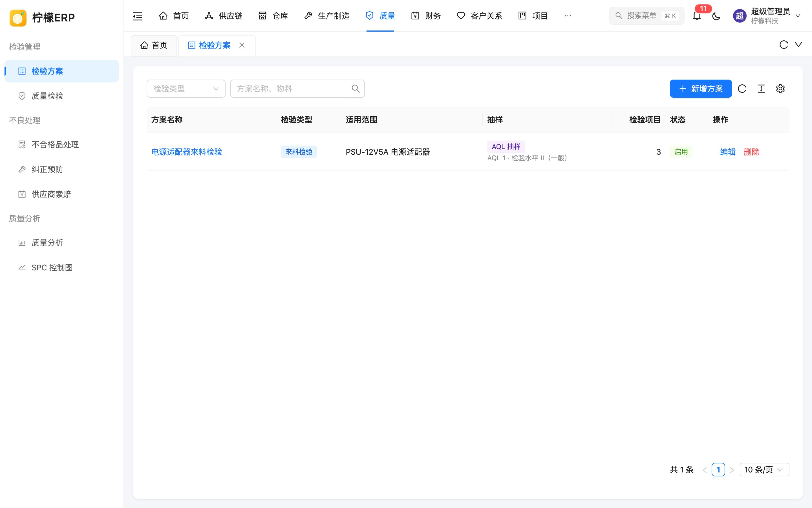Delete the 电源适配器来料检验 row
Viewport: 812px width, 508px height.
[751, 152]
